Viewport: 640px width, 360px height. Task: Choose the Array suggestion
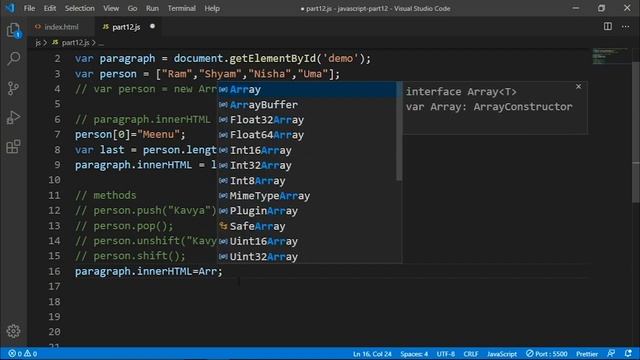pyautogui.click(x=307, y=89)
